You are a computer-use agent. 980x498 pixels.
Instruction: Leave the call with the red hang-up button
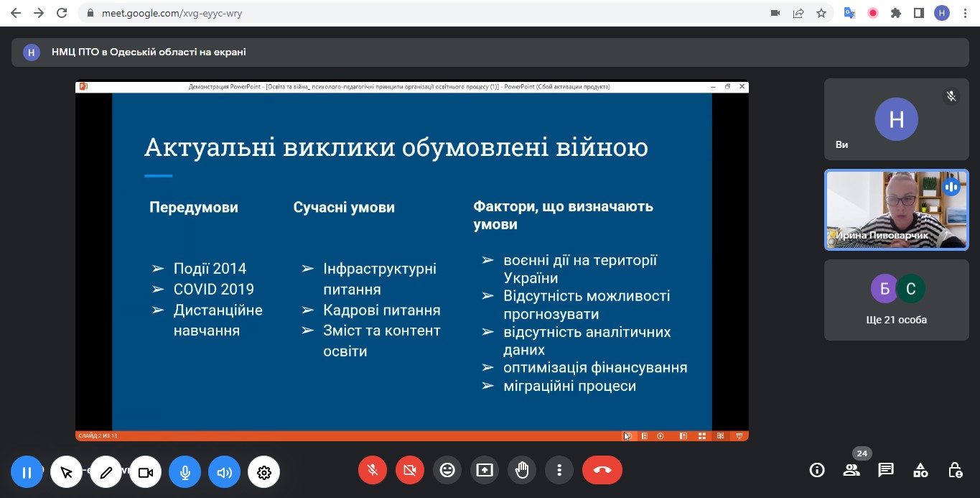[x=602, y=470]
